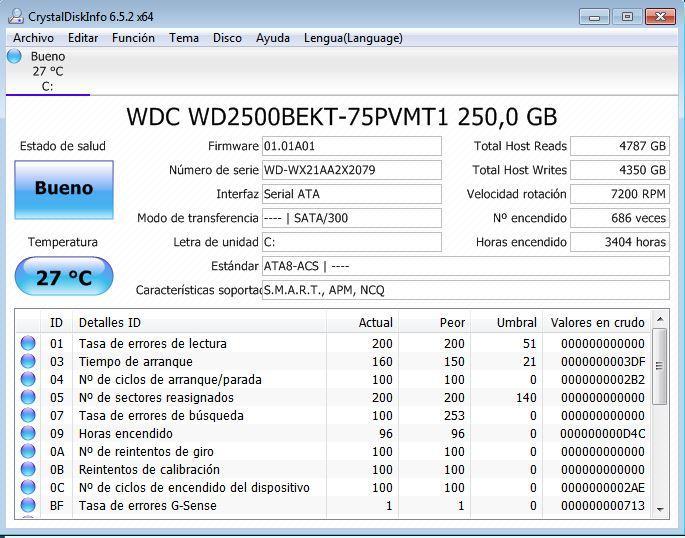The height and width of the screenshot is (538, 685).
Task: Open the Archivo menu
Action: (33, 38)
